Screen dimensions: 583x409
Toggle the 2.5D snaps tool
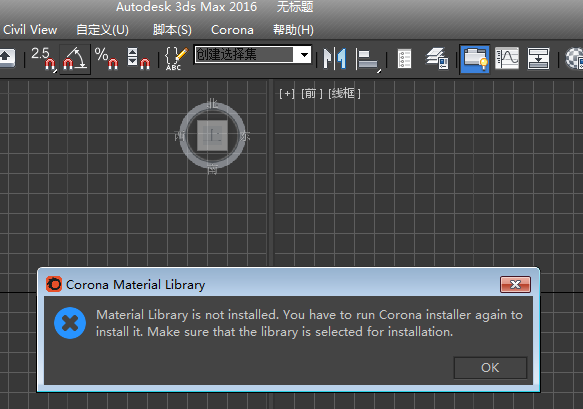(43, 58)
